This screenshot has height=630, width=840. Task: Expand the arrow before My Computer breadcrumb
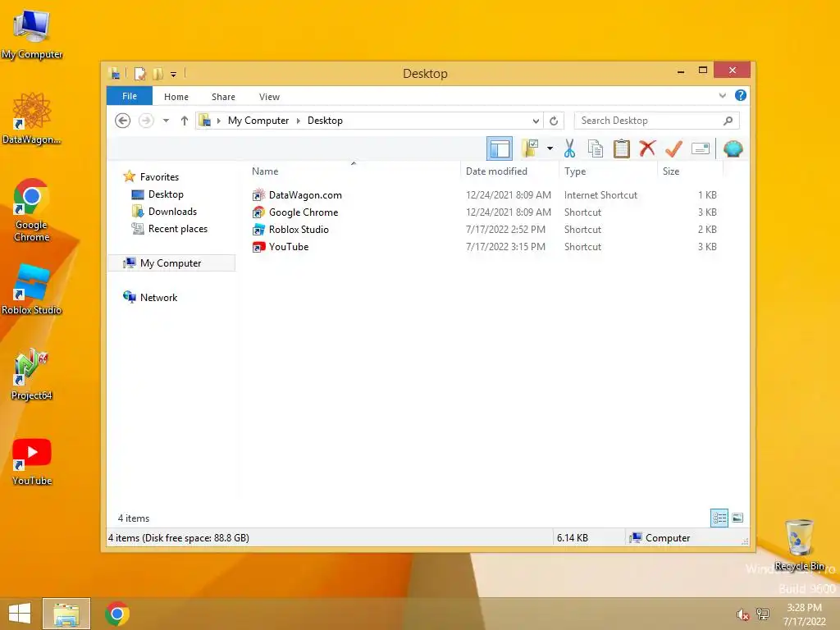coord(218,121)
